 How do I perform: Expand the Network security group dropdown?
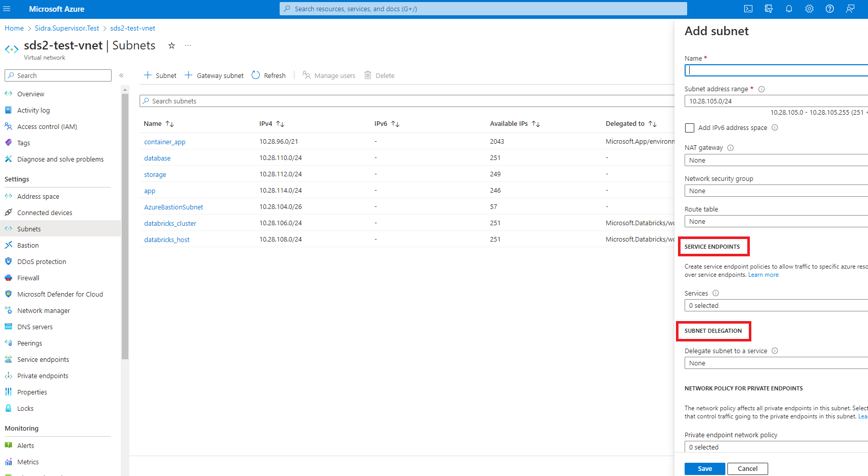[x=775, y=191]
